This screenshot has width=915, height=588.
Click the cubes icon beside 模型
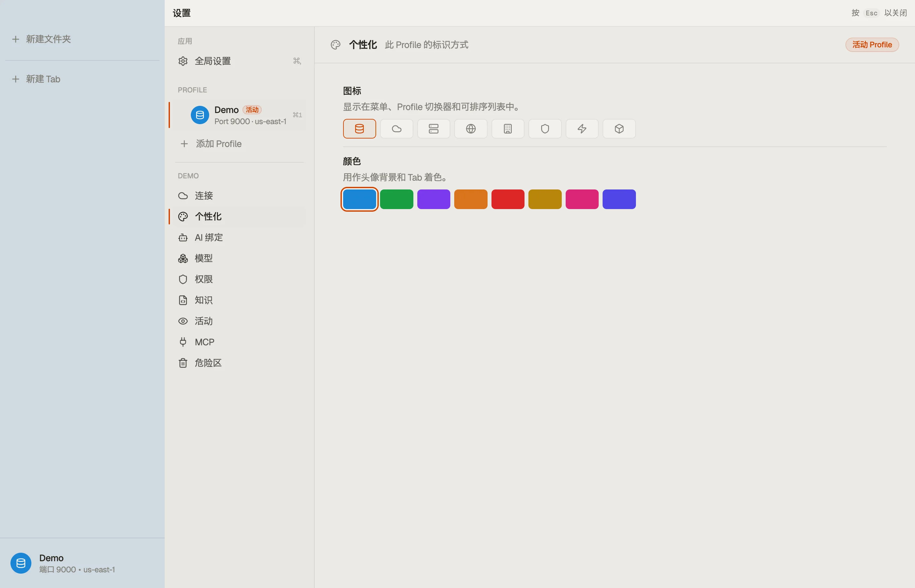183,258
